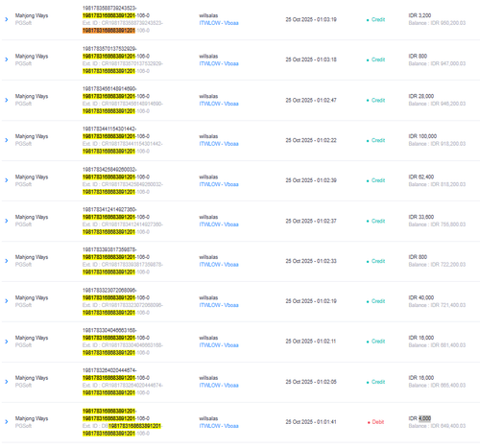
Task: Select the '25 Oct 2025 - 01:01:41' timestamp
Action: 311,422
